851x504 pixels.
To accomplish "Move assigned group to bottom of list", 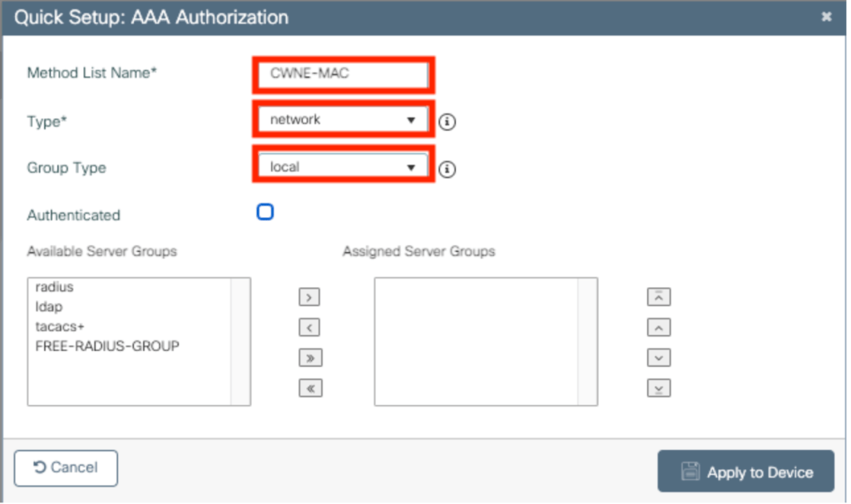I will (658, 388).
